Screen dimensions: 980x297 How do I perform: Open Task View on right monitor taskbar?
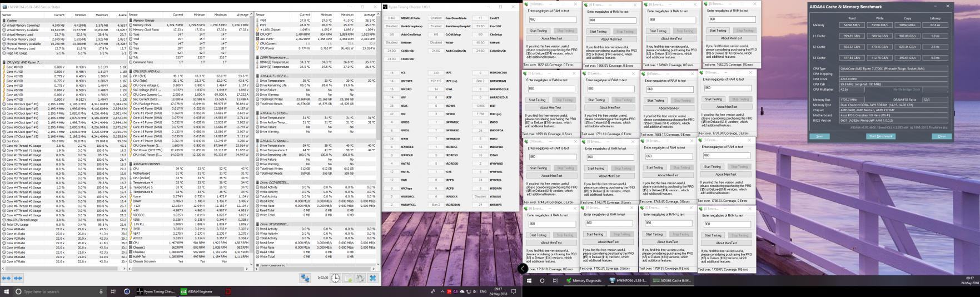555,281
